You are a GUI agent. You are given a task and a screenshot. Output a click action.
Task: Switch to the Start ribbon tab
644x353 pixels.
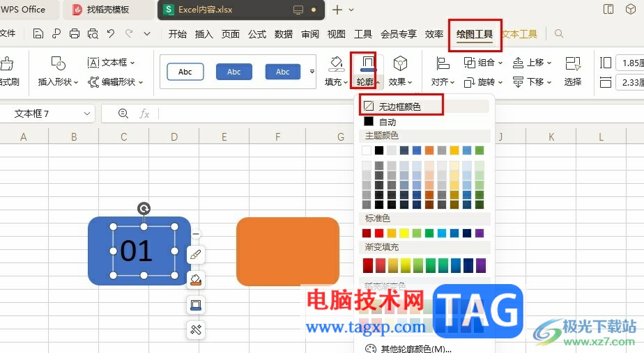178,34
